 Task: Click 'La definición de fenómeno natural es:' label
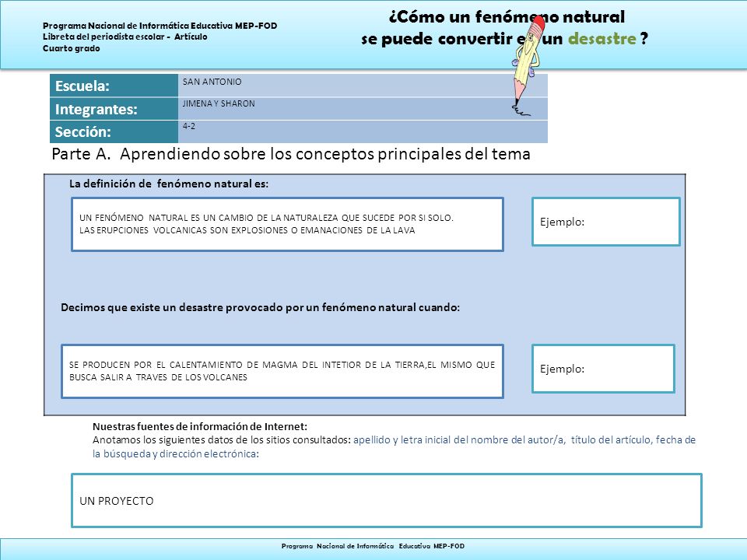point(169,184)
